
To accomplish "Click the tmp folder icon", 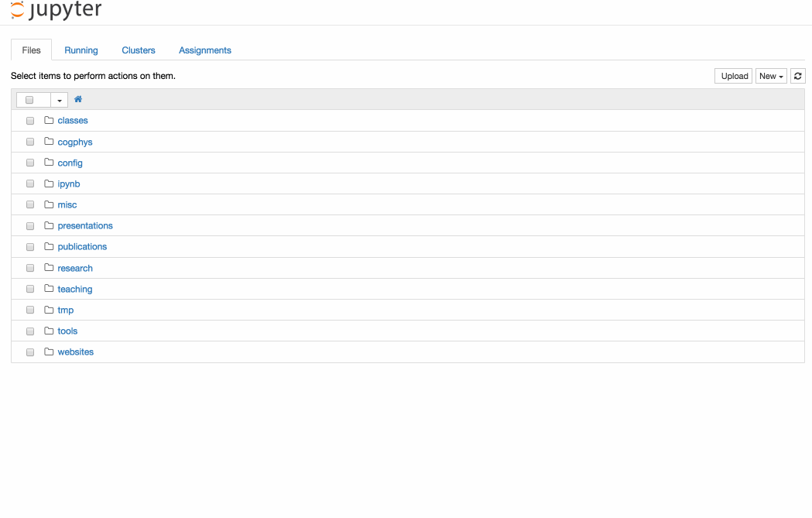I will [49, 310].
